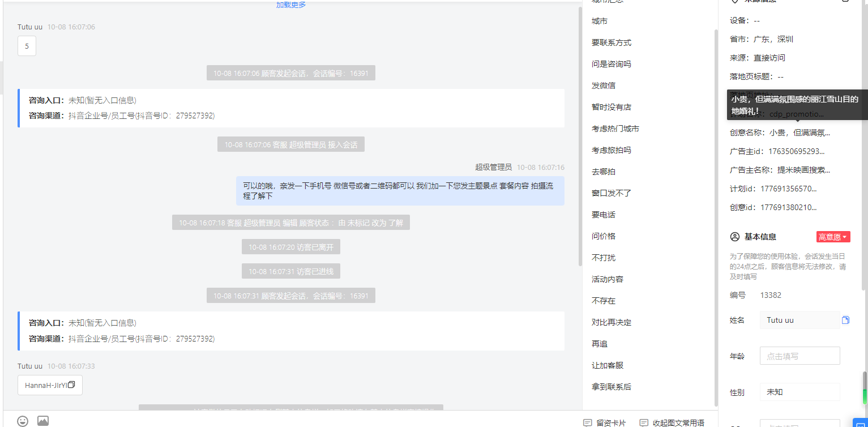This screenshot has width=868, height=427.
Task: Select the quick reply 不打扰
Action: coord(604,258)
